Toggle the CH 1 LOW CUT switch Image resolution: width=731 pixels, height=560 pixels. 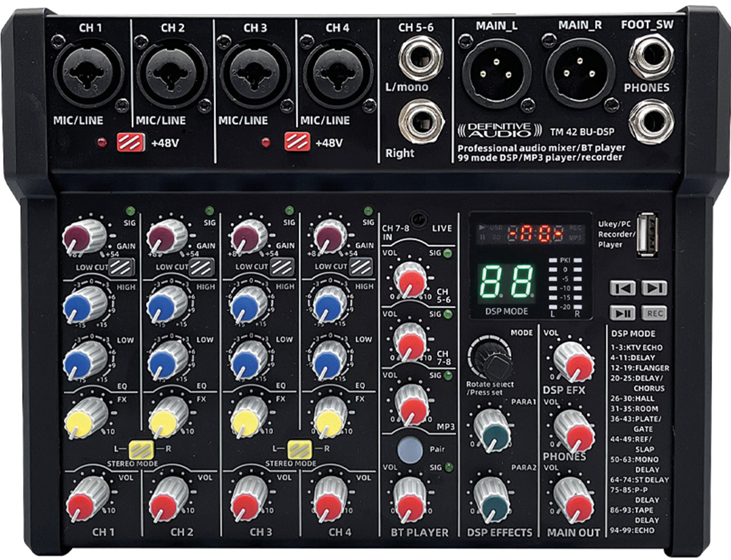tap(121, 267)
